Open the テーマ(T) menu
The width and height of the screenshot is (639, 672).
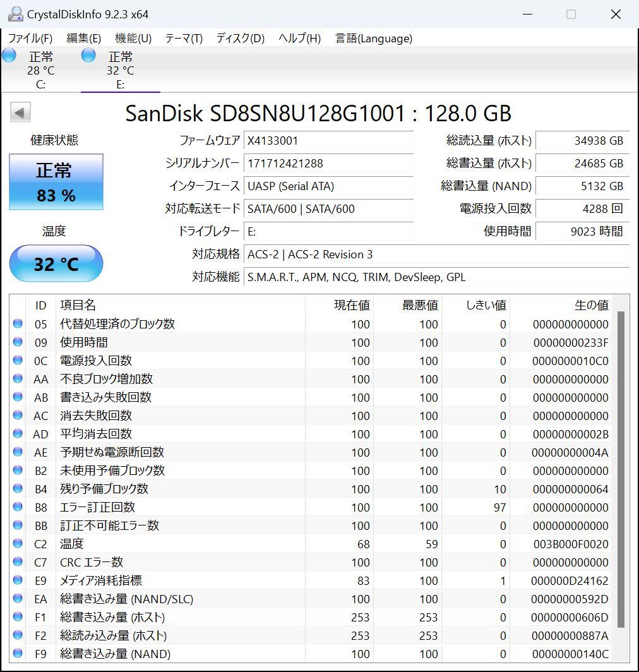pos(184,39)
